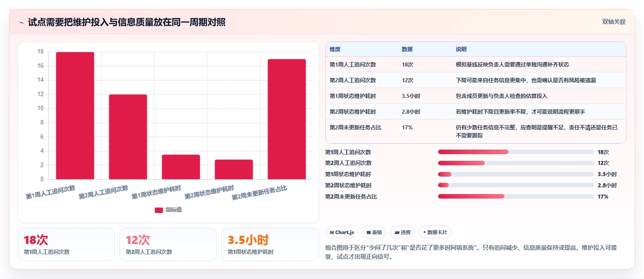This screenshot has width=644, height=279.
Task: Click x-axis label 第1周状态维护耗时 under the chart
Action: pyautogui.click(x=156, y=192)
